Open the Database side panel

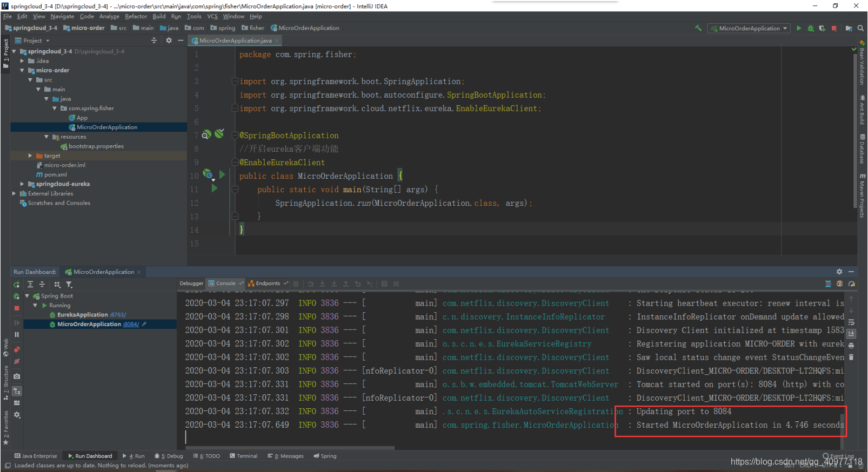click(x=862, y=149)
